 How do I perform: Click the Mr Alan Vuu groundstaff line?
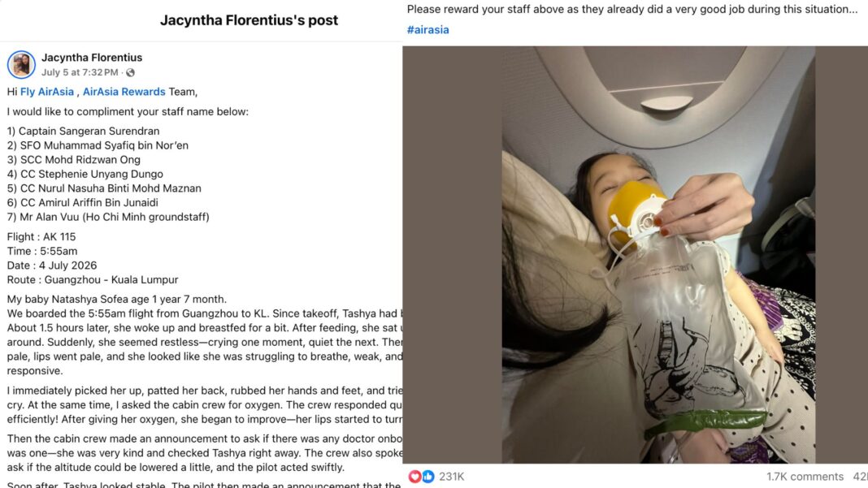108,217
